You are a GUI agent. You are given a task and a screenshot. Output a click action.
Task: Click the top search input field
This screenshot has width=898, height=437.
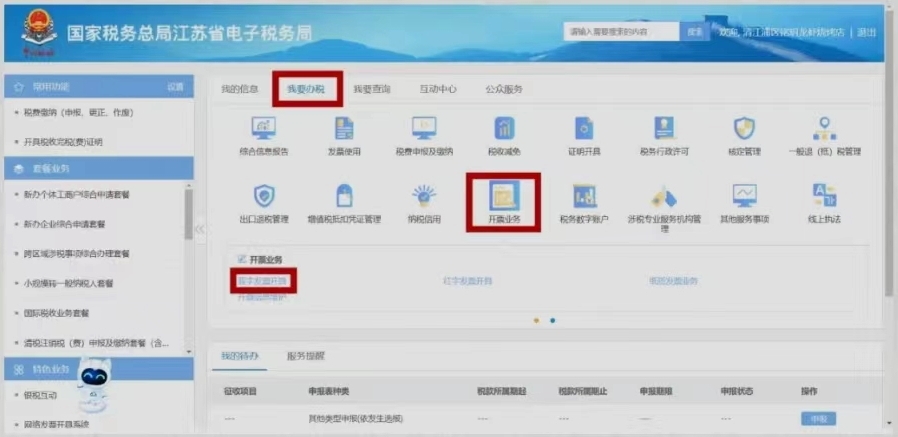(622, 32)
